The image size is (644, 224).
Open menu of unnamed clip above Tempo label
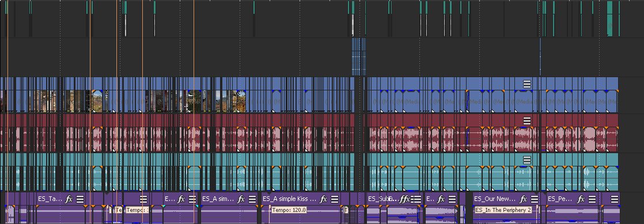tap(143, 199)
